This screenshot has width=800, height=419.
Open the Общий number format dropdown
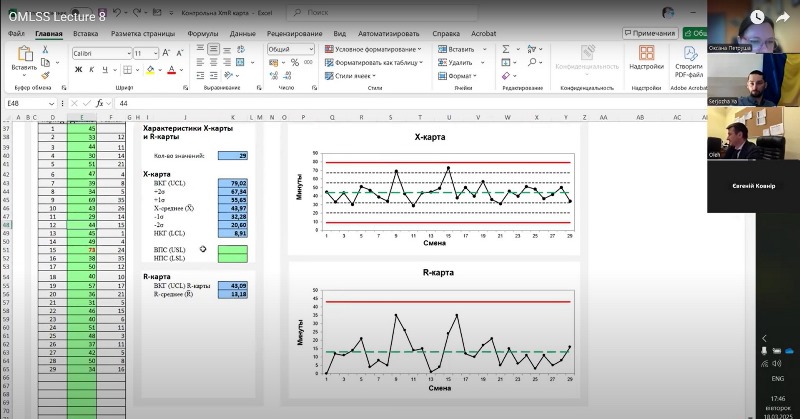coord(311,49)
